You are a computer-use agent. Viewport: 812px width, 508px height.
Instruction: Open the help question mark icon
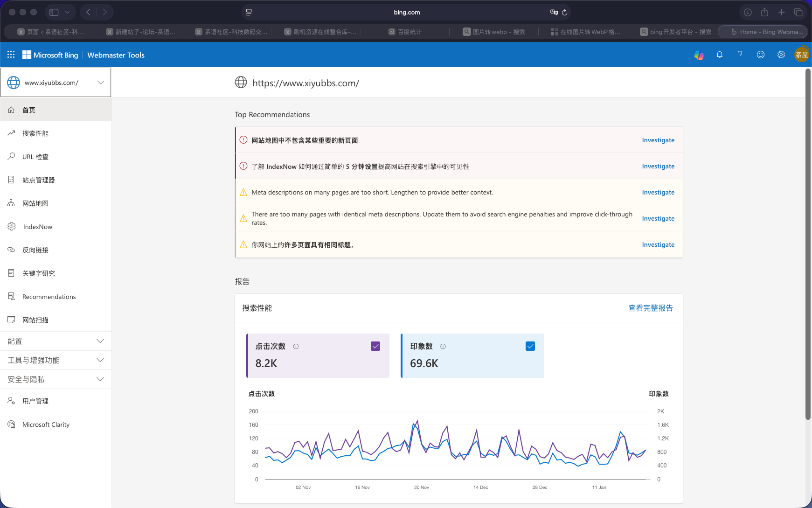tap(740, 55)
